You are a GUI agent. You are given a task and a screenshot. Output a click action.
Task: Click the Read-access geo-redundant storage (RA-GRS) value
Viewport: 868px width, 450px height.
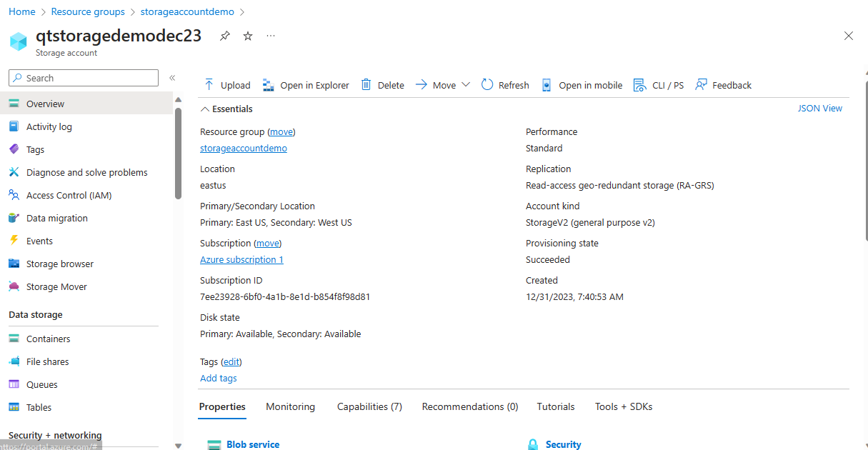point(620,186)
